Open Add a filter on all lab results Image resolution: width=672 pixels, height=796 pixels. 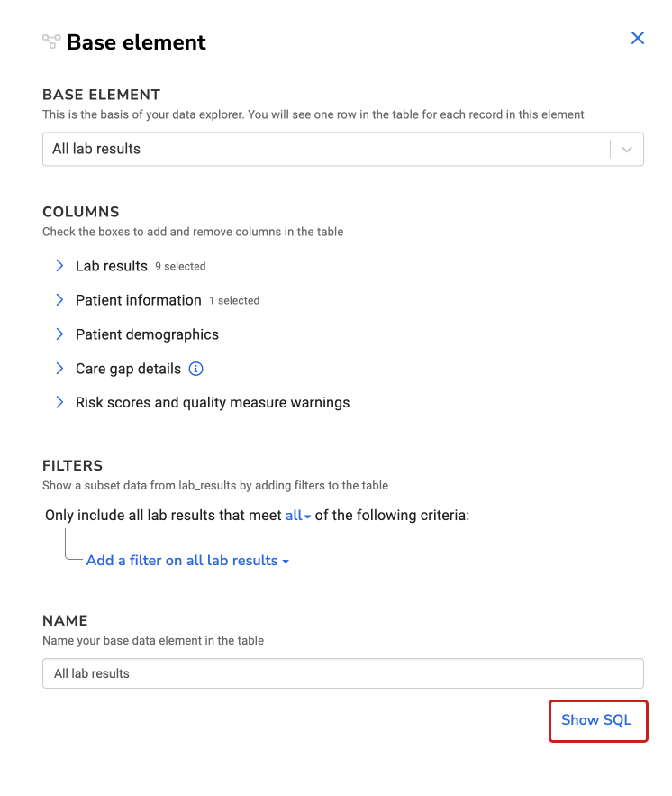tap(187, 561)
